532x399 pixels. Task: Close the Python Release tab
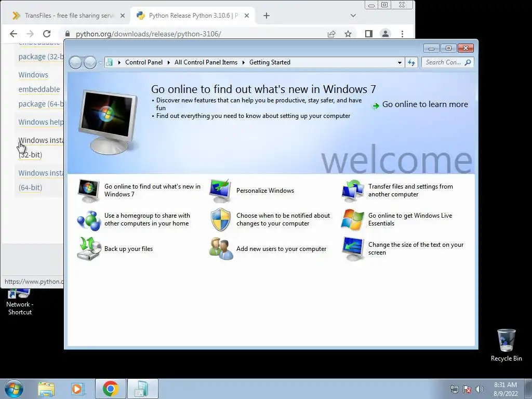[x=247, y=16]
